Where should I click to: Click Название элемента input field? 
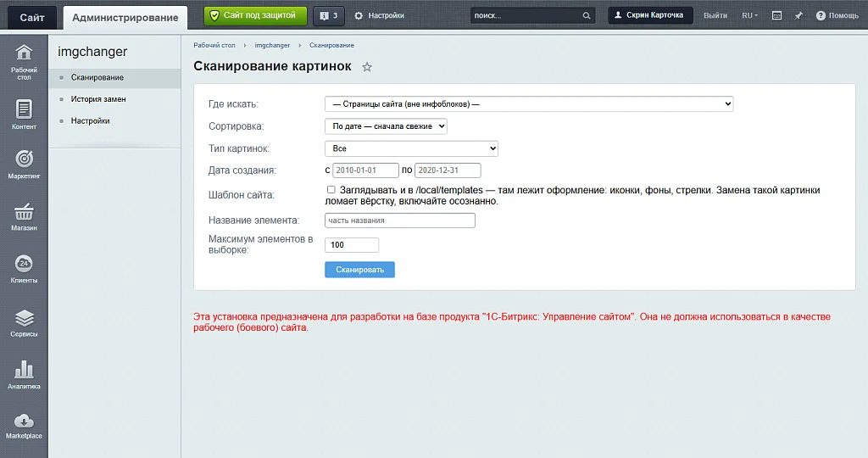coord(400,221)
